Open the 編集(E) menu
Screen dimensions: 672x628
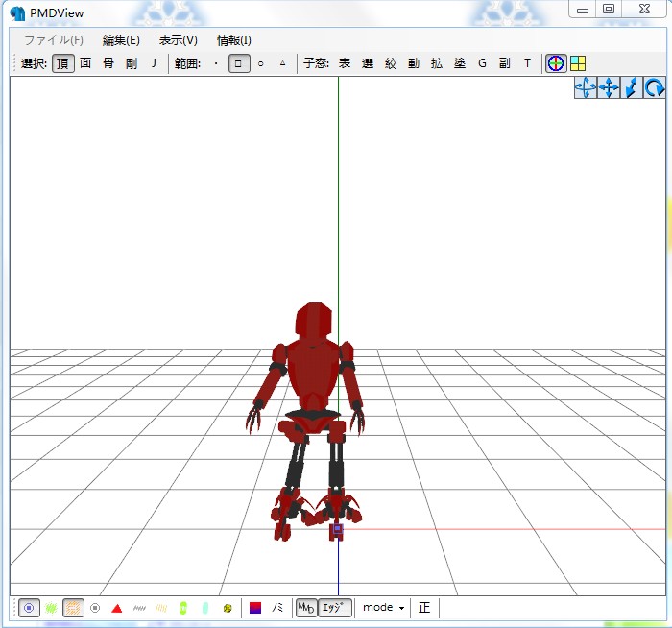[x=121, y=40]
